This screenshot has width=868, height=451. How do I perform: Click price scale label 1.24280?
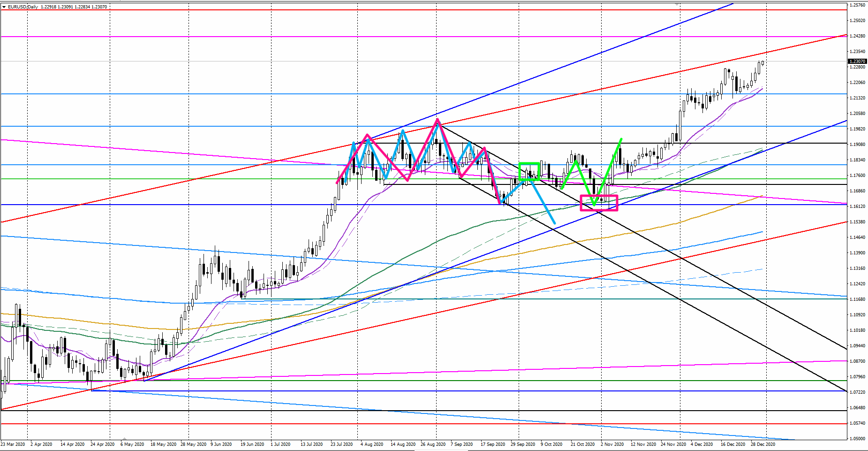coord(857,36)
